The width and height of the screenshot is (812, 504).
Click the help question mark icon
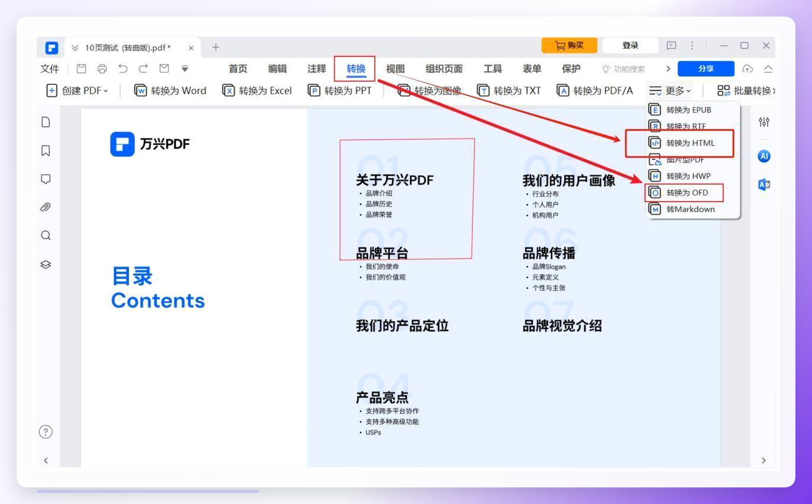click(46, 432)
